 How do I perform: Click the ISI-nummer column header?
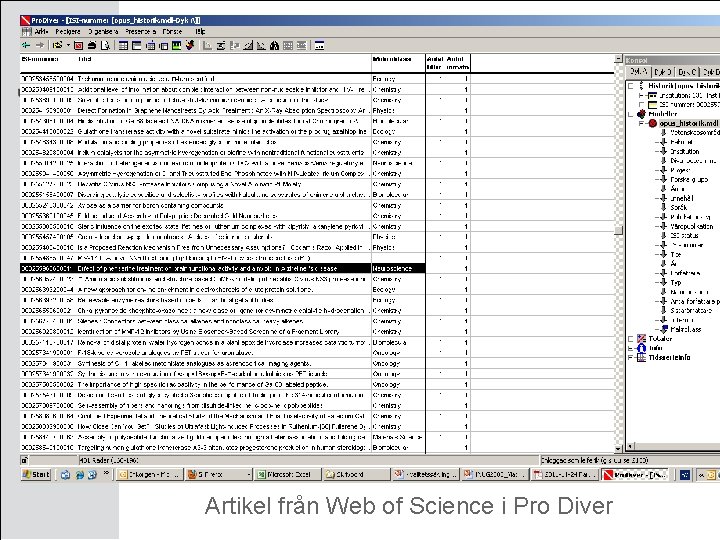tap(40, 59)
